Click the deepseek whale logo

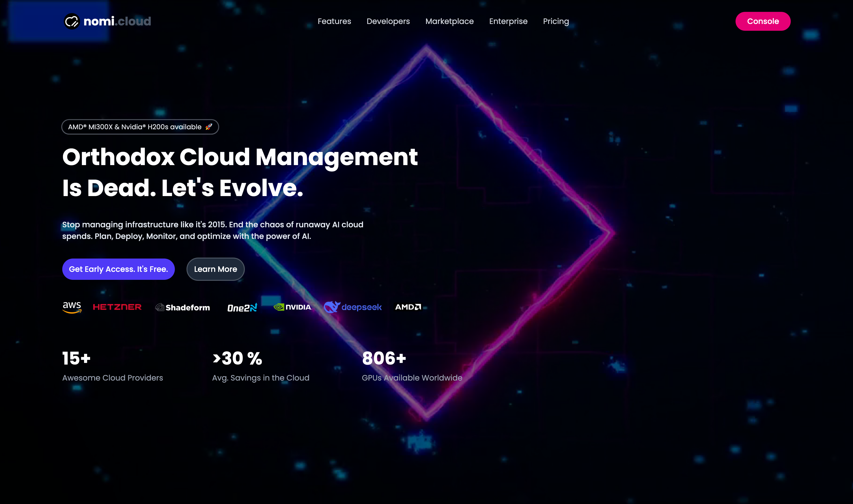pos(332,307)
